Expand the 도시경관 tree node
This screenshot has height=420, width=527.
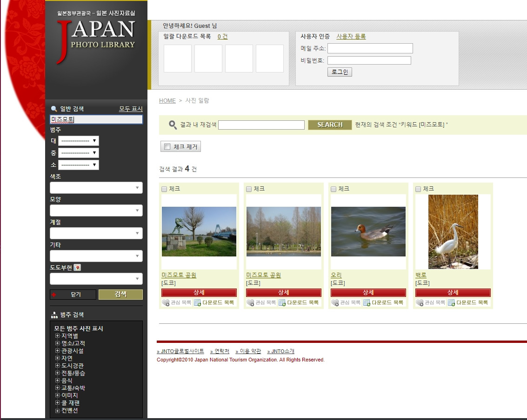coord(58,366)
